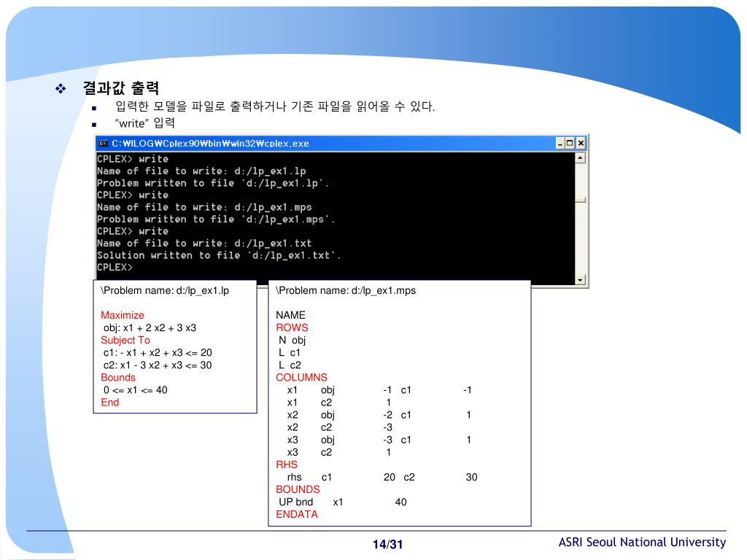The height and width of the screenshot is (560, 747).
Task: Maximize the cplex.exe console window
Action: click(x=570, y=143)
